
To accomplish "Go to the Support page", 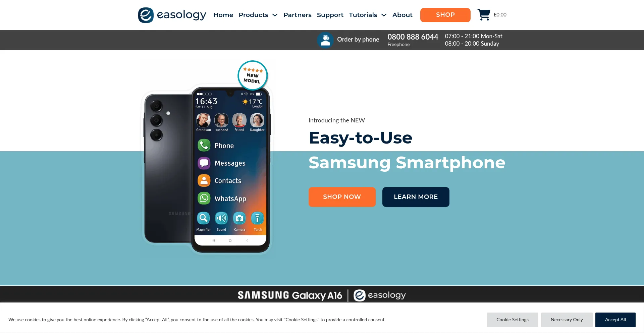I will pos(330,15).
